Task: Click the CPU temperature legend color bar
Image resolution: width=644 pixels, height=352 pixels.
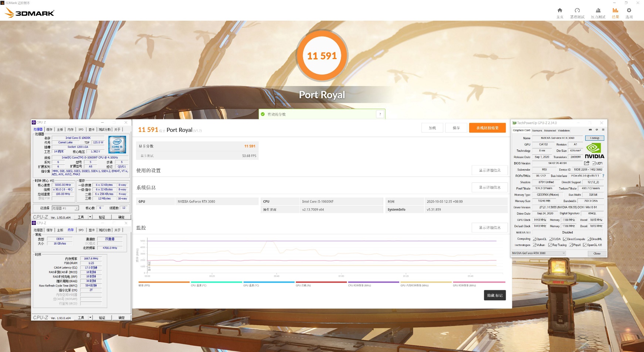Action: pyautogui.click(x=216, y=282)
